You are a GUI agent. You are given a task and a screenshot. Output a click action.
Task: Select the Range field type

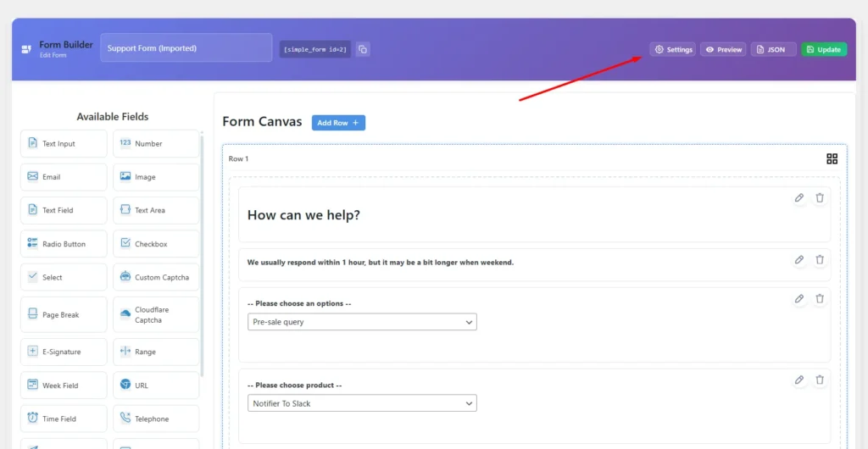click(156, 352)
